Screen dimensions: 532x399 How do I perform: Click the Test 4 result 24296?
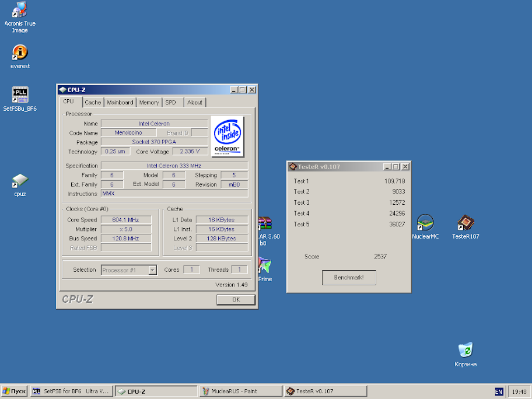coord(397,213)
